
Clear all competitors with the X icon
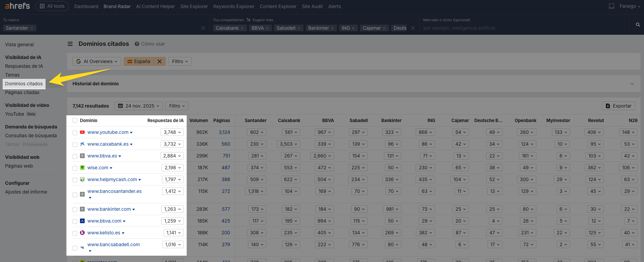413,28
